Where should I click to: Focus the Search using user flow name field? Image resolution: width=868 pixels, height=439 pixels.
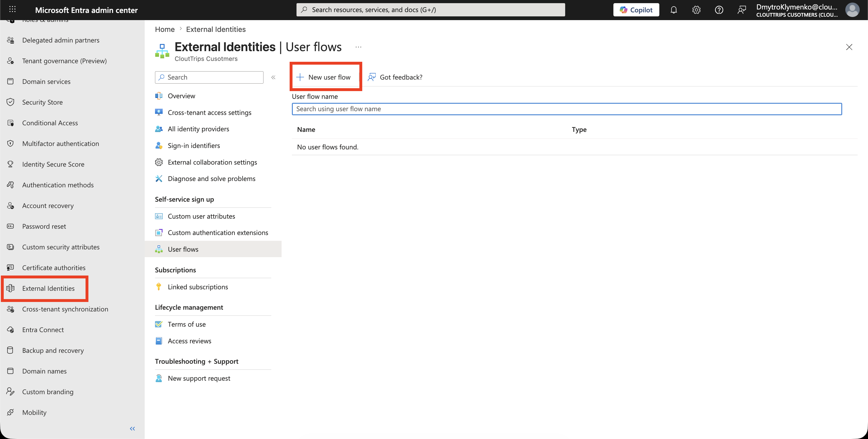pyautogui.click(x=567, y=109)
